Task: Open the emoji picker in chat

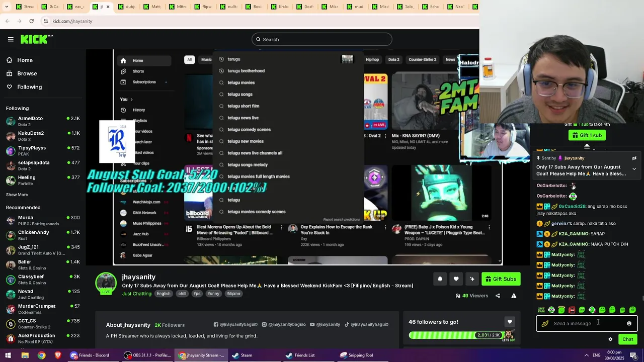Action: 629,323
